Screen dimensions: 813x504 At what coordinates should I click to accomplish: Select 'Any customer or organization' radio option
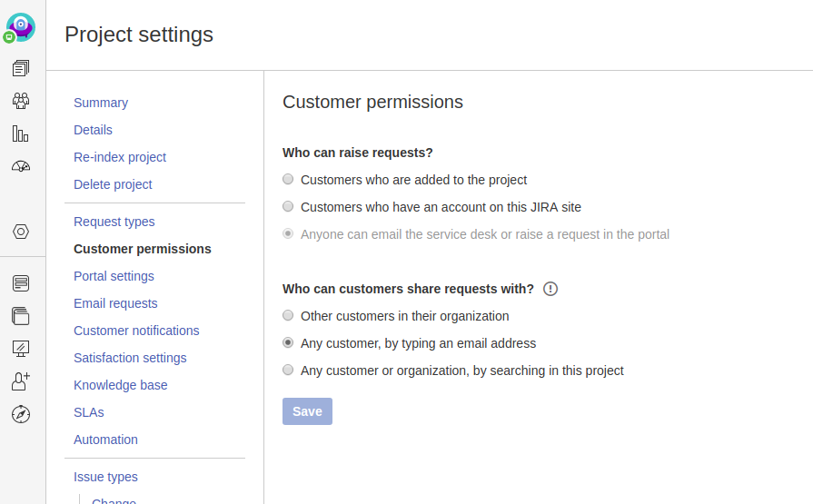click(288, 371)
